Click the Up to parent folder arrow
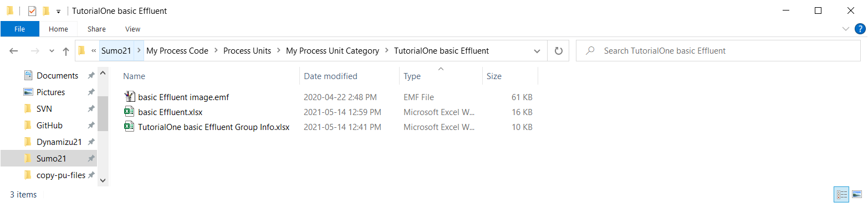 click(x=66, y=51)
